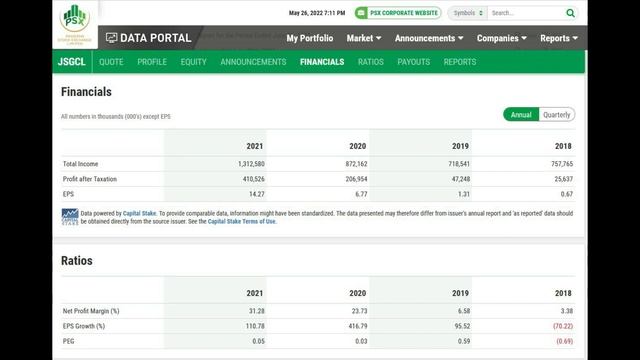Open the Capital Stake link
This screenshot has height=360, width=640.
click(x=139, y=213)
